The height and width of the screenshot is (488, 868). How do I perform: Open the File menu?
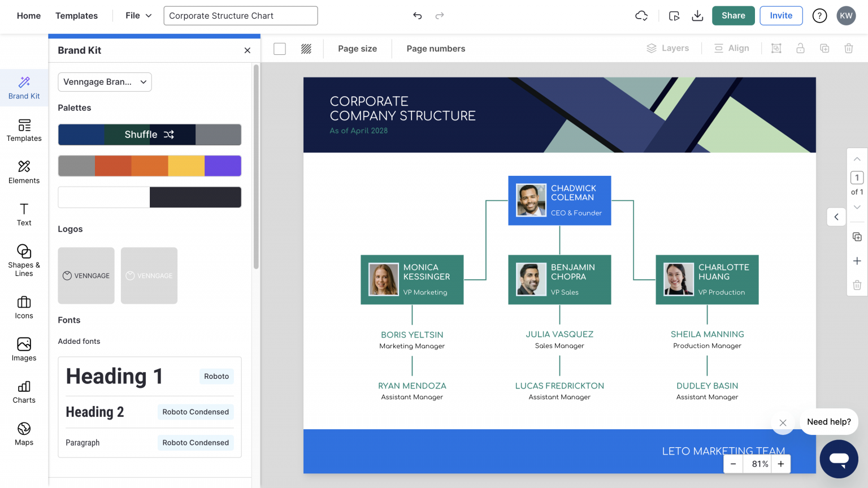pyautogui.click(x=137, y=15)
